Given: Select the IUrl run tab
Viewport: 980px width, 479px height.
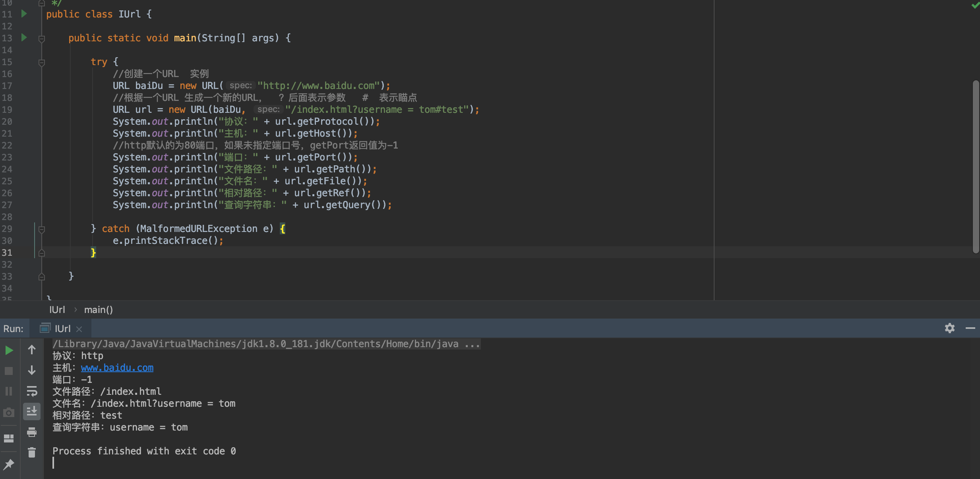Looking at the screenshot, I should click(x=62, y=329).
